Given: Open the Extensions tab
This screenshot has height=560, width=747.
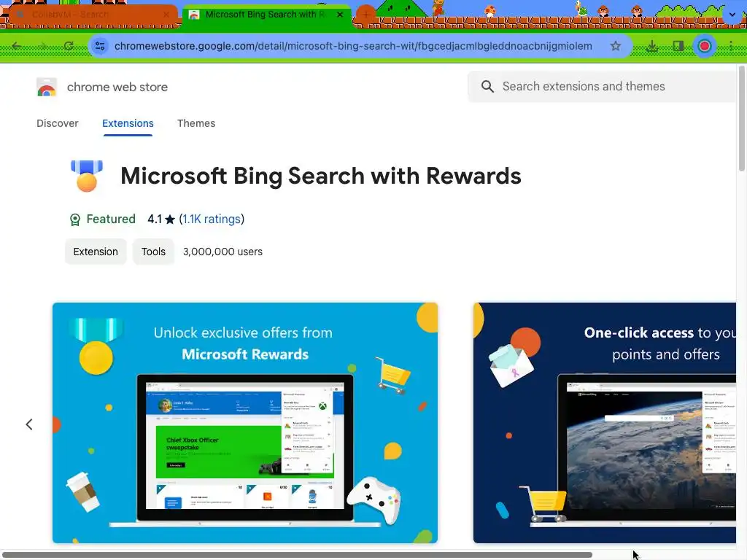Looking at the screenshot, I should coord(128,123).
